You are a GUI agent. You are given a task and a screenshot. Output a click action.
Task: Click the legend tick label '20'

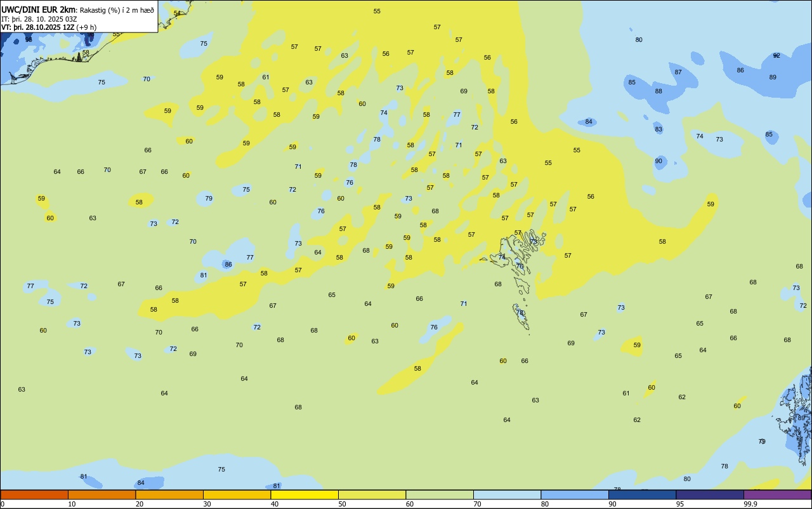[139, 504]
